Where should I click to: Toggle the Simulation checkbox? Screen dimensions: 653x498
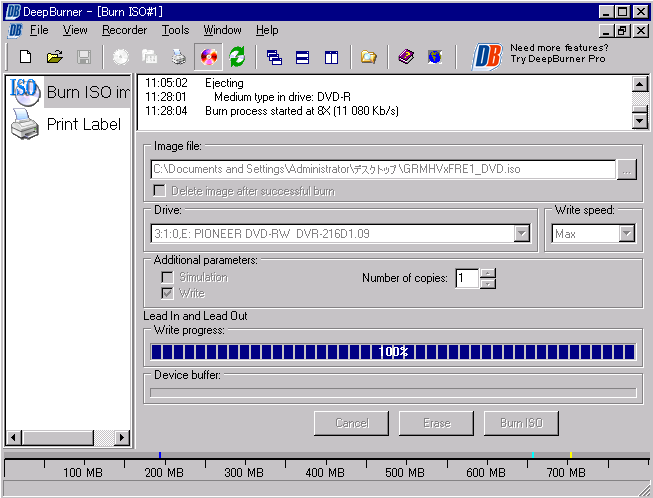point(167,277)
